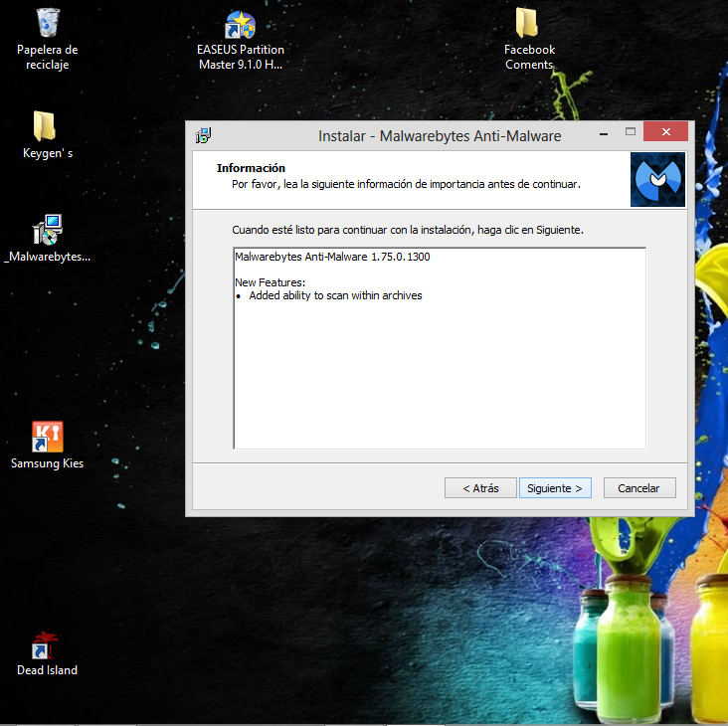Click the installer icon in the title bar
Screen dimensions: 728x726
pos(203,135)
